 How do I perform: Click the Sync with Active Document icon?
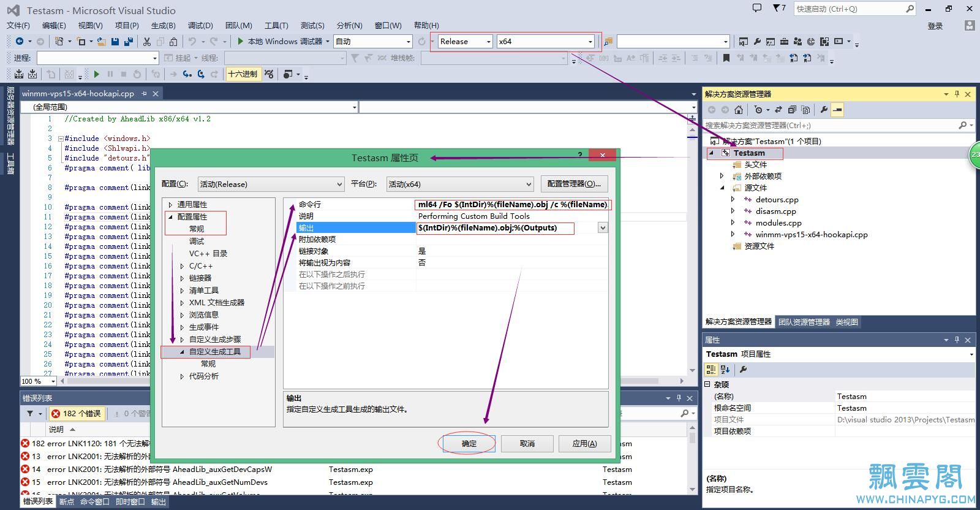778,110
